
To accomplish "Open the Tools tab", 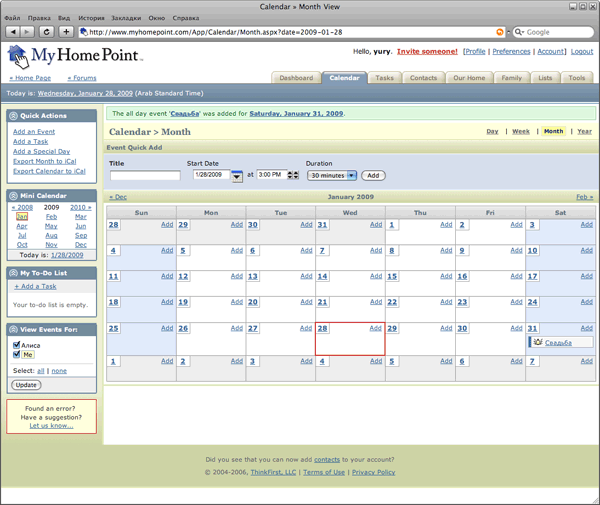I will click(x=577, y=78).
